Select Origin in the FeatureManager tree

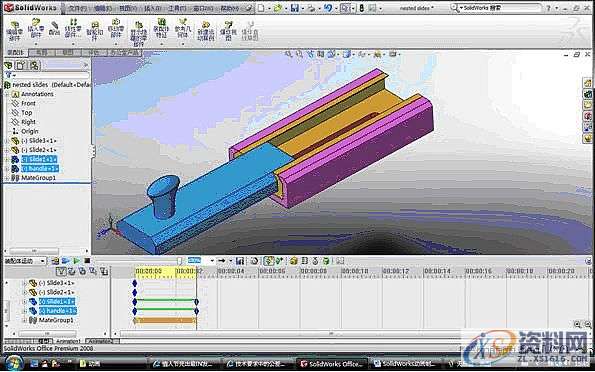30,131
